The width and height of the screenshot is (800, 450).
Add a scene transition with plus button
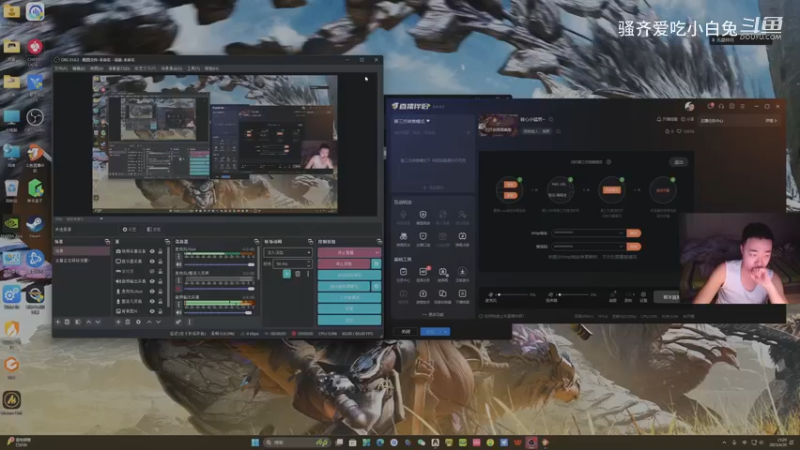(287, 274)
